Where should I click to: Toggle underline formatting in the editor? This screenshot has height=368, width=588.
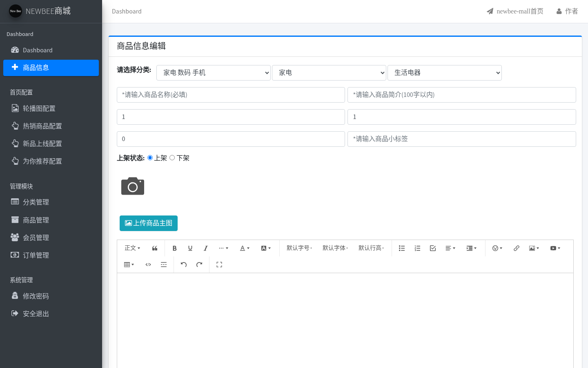(190, 248)
